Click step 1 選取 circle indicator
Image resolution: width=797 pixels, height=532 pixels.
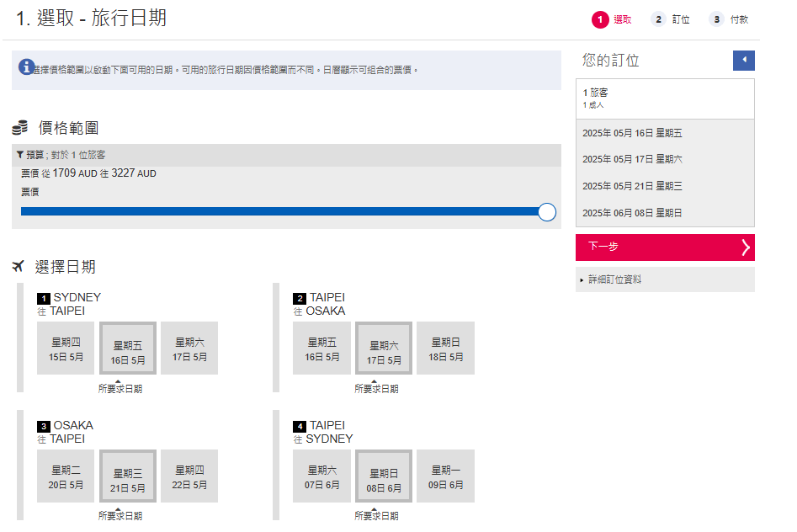(600, 19)
